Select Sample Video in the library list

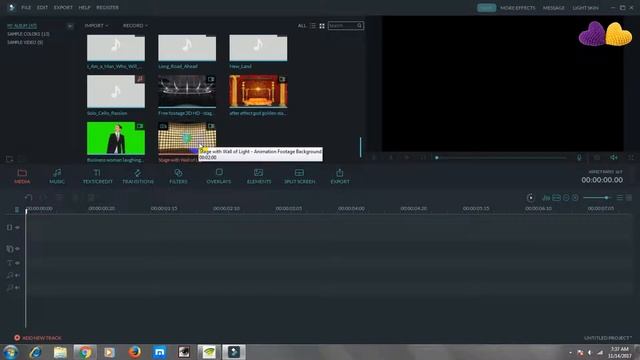pos(25,42)
